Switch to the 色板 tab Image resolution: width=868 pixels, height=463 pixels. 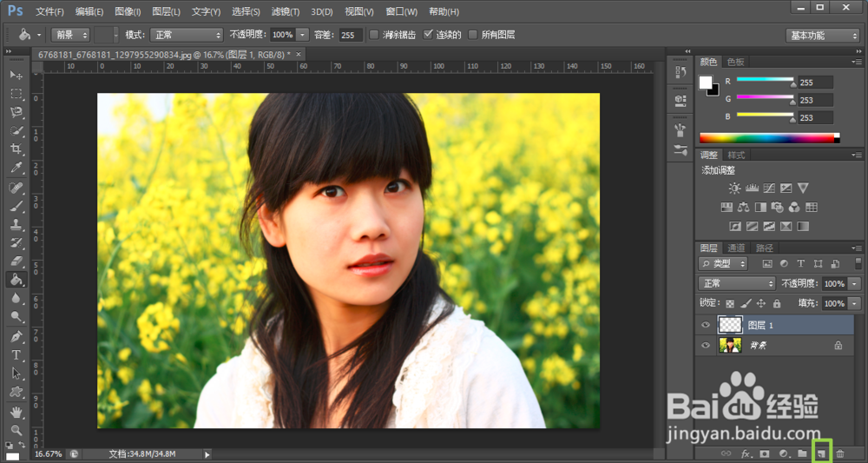point(736,62)
